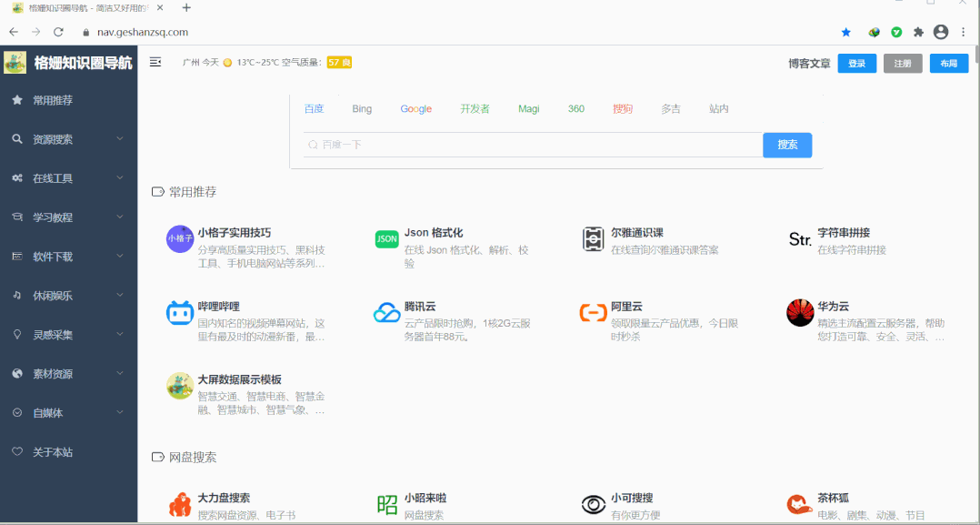
Task: Focus the 百度一下 search input field
Action: [x=533, y=145]
